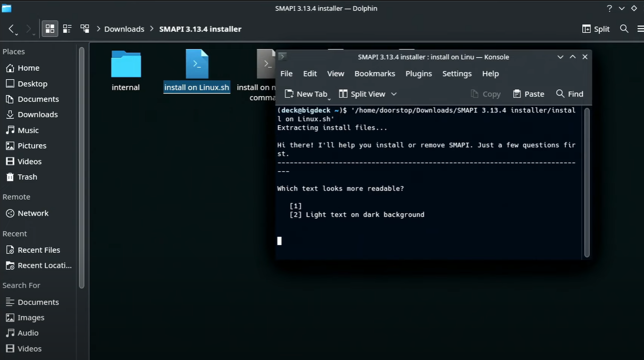Open Dolphin search
Screen dimensions: 644x360
click(624, 29)
